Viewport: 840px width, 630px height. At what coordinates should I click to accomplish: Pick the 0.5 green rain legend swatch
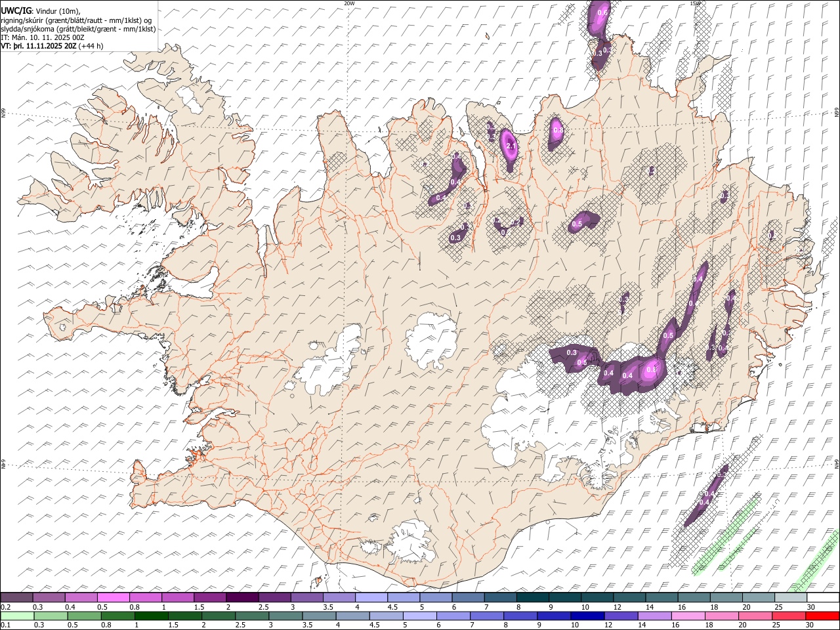pyautogui.click(x=84, y=616)
